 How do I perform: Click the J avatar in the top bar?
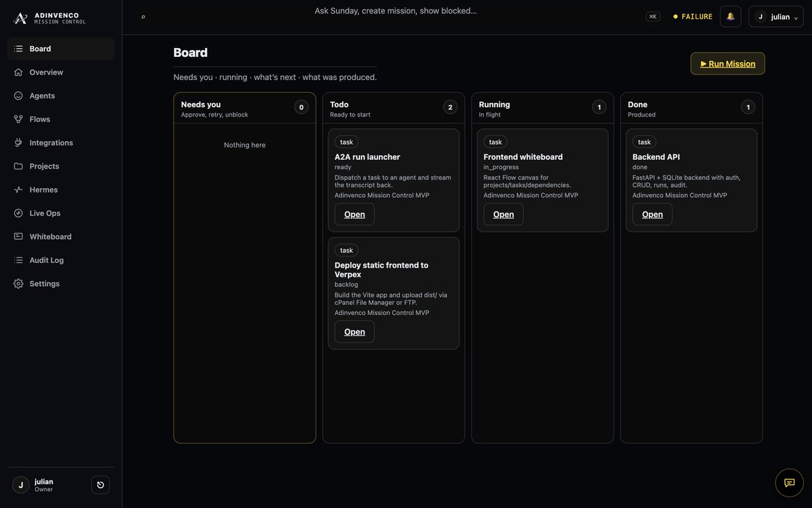[761, 16]
